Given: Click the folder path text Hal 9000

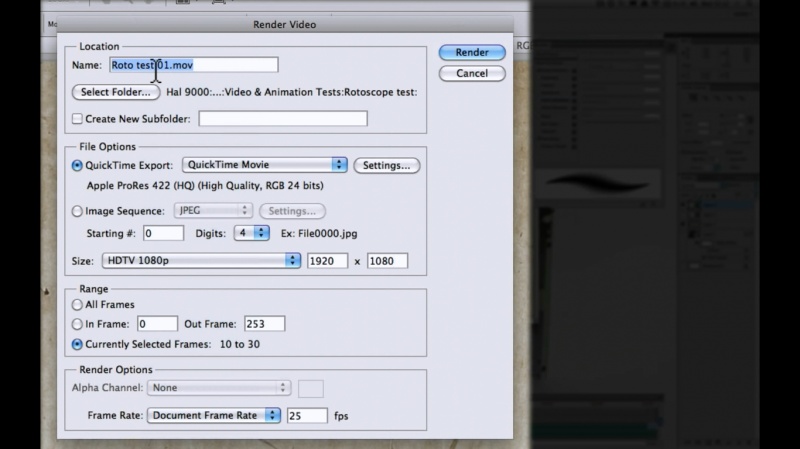Looking at the screenshot, I should [292, 92].
